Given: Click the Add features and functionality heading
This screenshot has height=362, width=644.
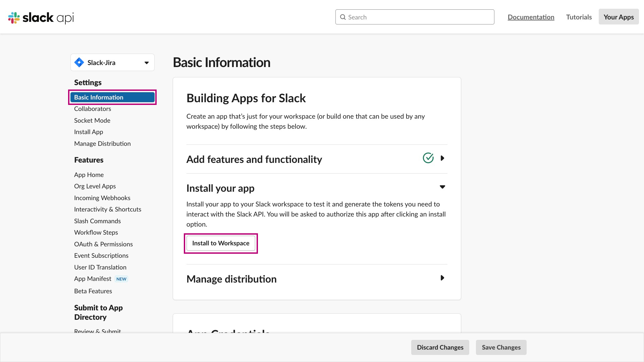Looking at the screenshot, I should [x=254, y=159].
